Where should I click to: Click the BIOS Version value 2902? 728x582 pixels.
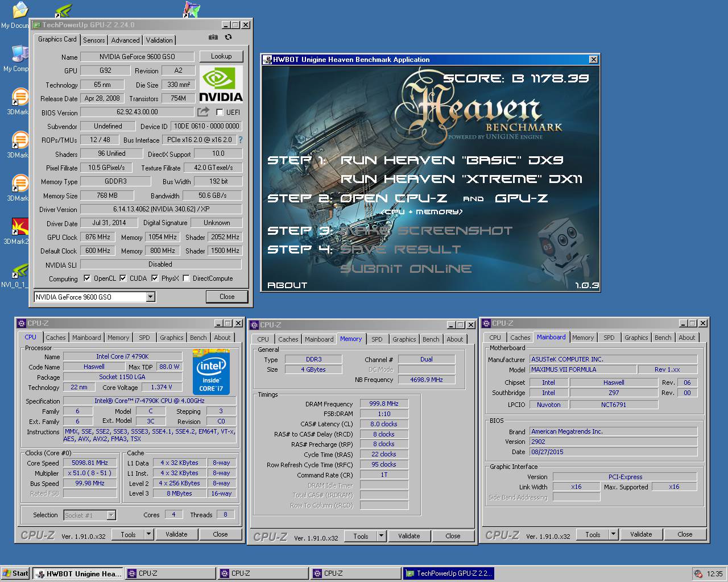613,442
